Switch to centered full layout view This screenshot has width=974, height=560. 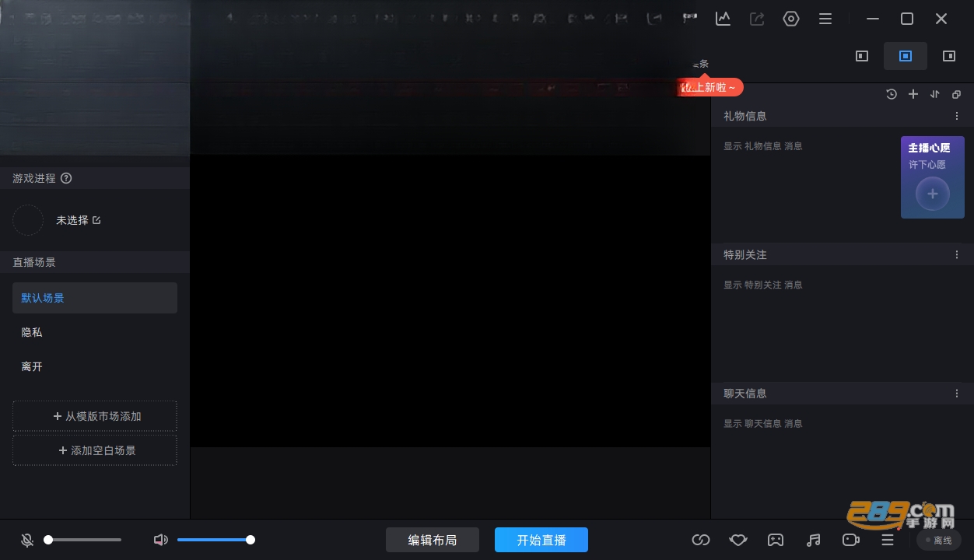(906, 56)
